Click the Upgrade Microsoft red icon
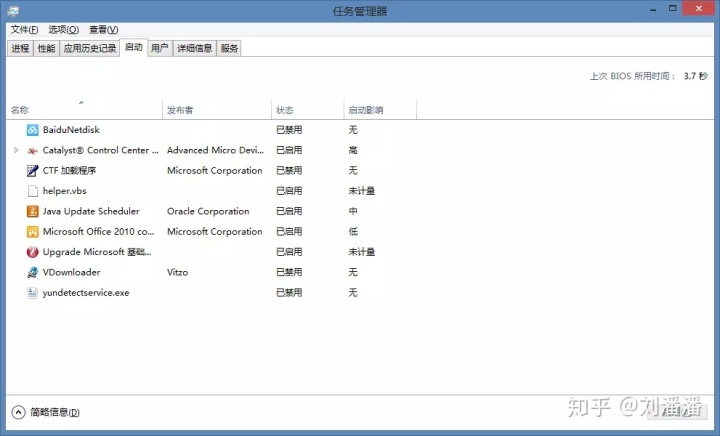 33,252
